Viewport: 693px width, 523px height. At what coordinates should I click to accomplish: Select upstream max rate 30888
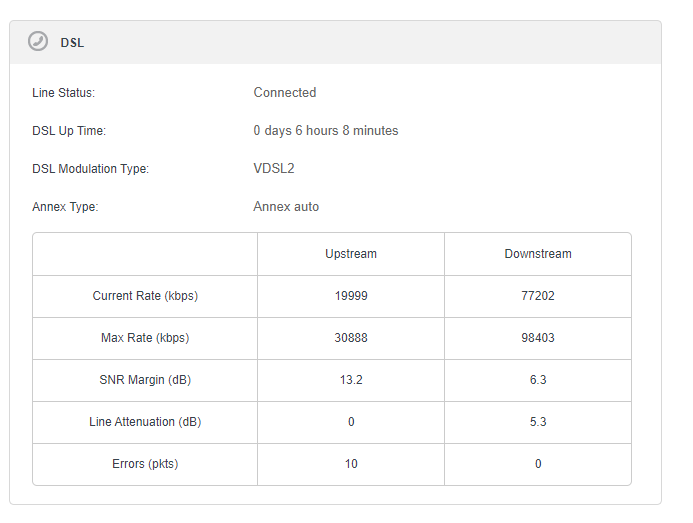coord(351,338)
